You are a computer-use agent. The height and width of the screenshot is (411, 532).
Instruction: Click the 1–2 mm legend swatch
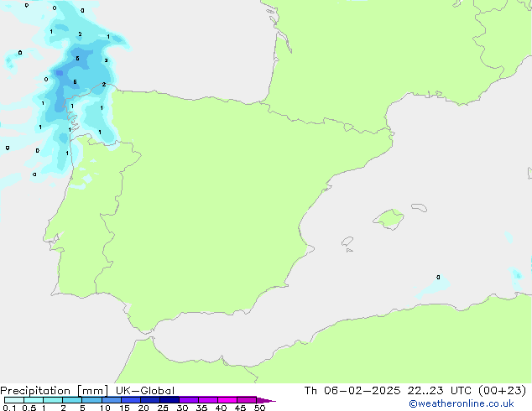(53, 400)
